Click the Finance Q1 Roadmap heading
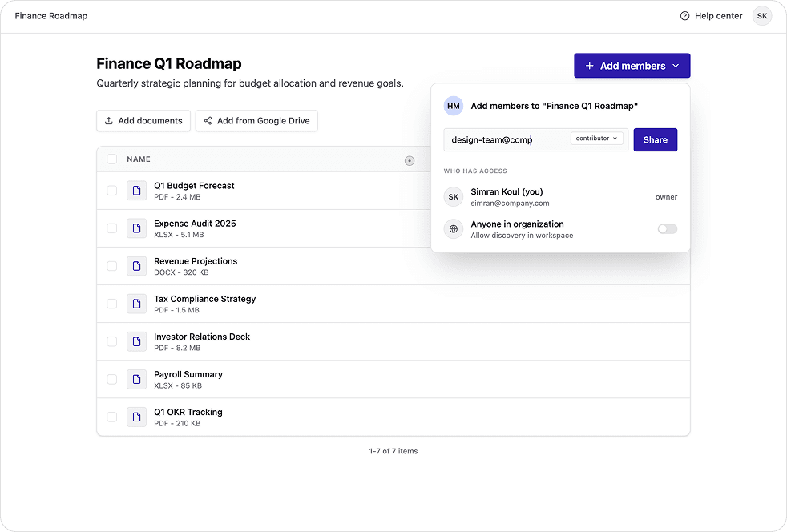 click(169, 64)
